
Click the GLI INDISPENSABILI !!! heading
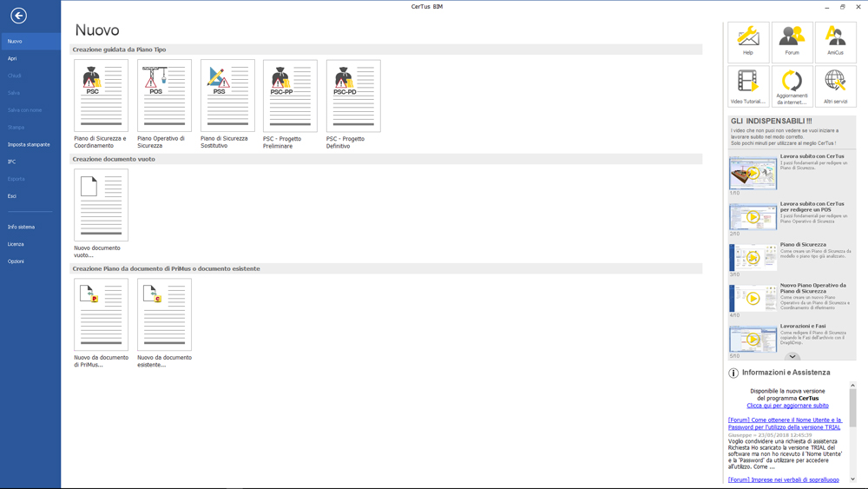click(771, 121)
